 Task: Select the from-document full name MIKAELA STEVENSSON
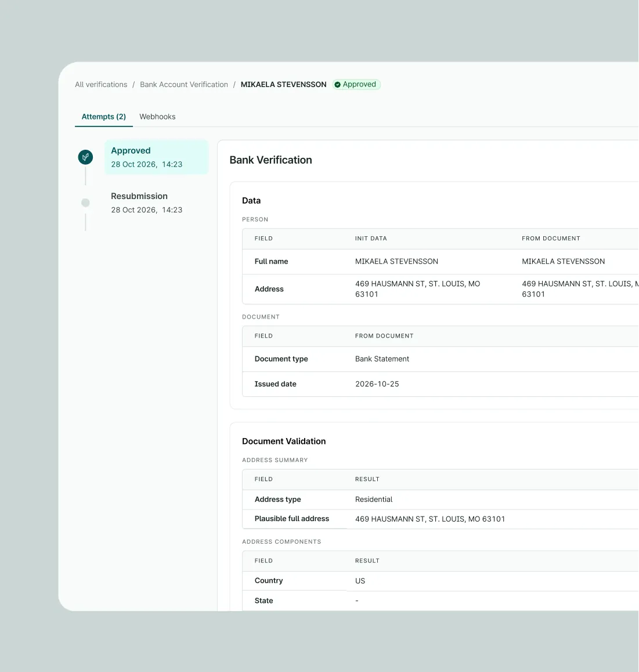click(563, 261)
